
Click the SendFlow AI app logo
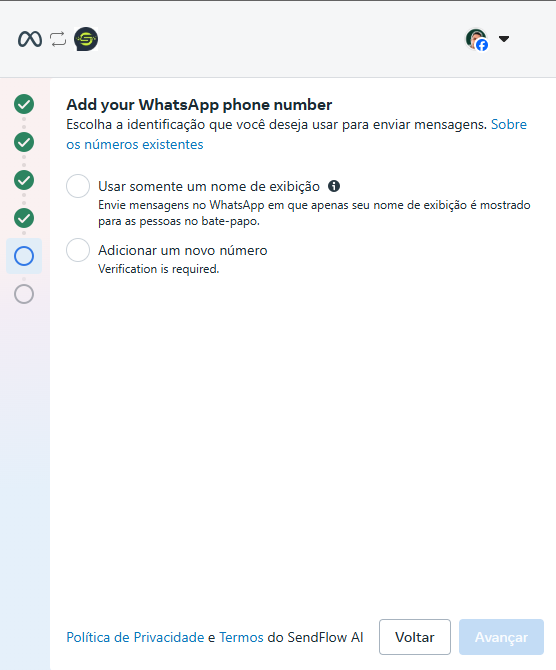click(x=86, y=39)
